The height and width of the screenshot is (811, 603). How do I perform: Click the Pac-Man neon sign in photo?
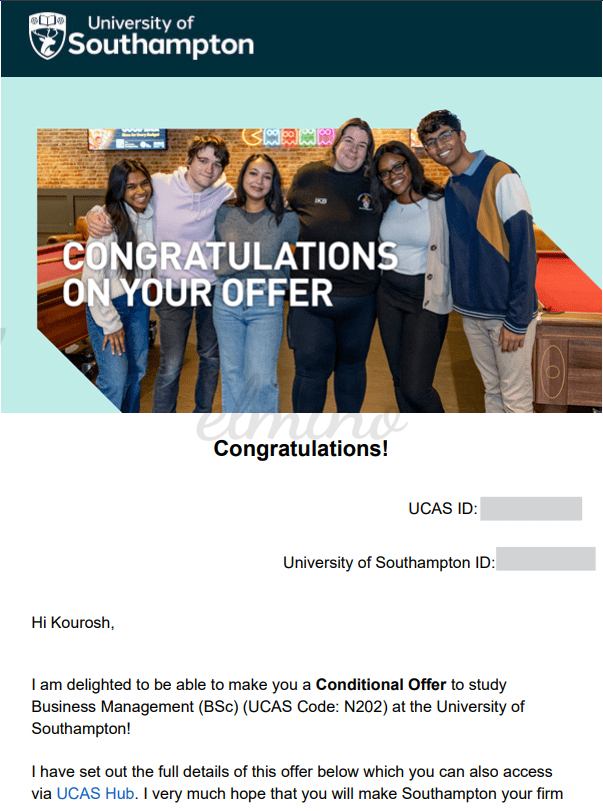point(252,137)
